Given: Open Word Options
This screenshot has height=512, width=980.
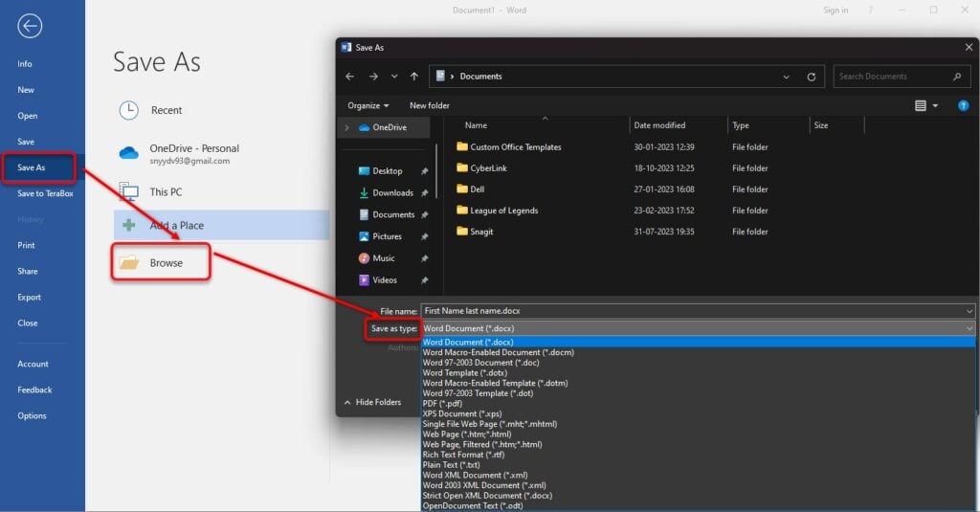Looking at the screenshot, I should pyautogui.click(x=32, y=415).
